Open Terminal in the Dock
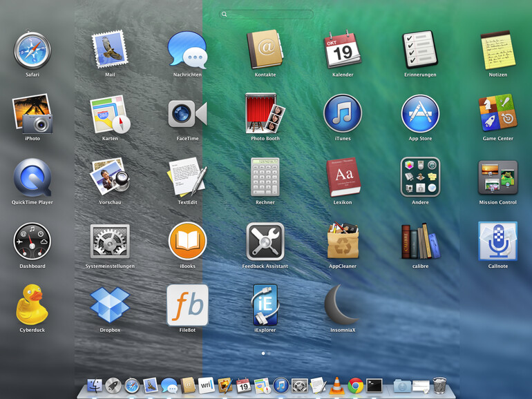 374,386
